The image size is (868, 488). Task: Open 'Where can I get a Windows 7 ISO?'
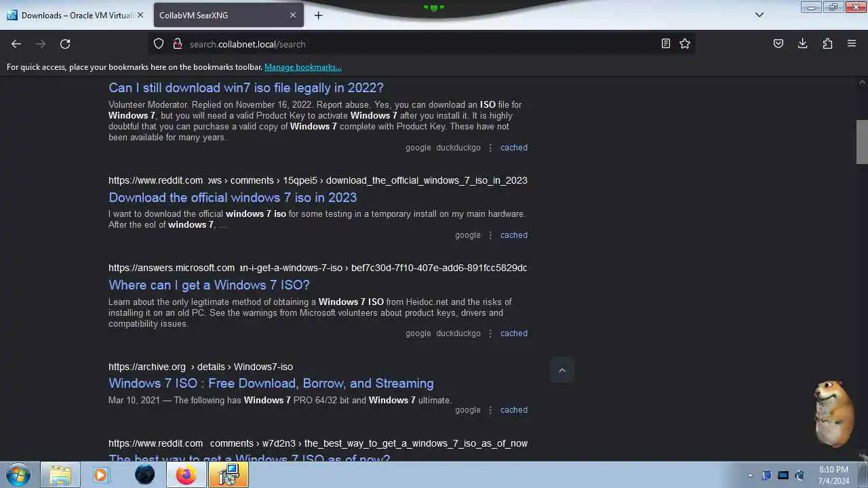point(209,285)
